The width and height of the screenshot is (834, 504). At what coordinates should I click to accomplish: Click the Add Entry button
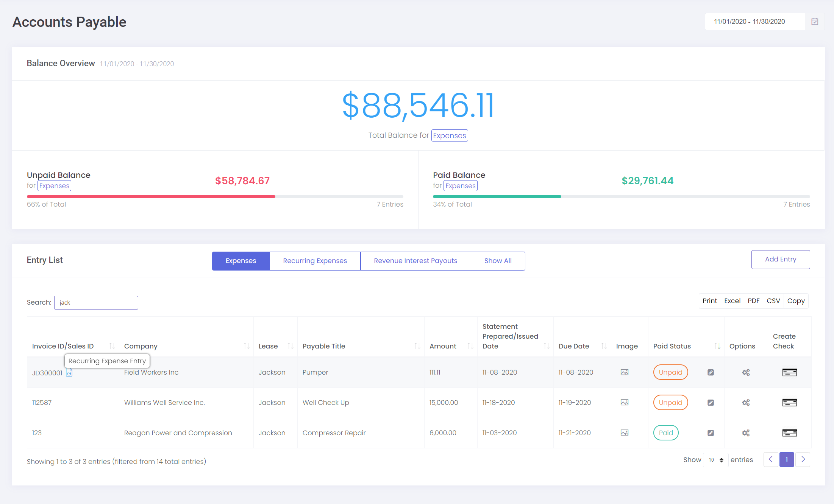[x=780, y=260]
